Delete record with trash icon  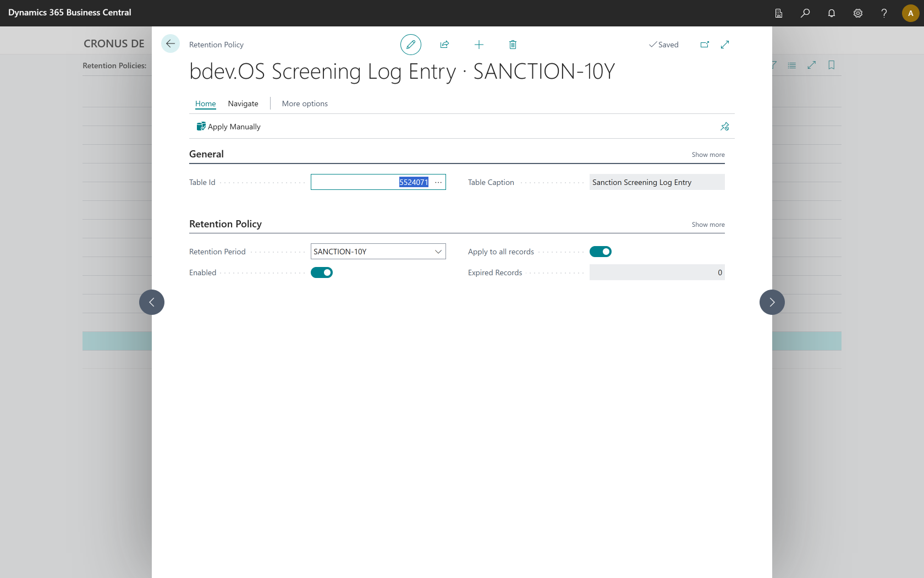[513, 45]
